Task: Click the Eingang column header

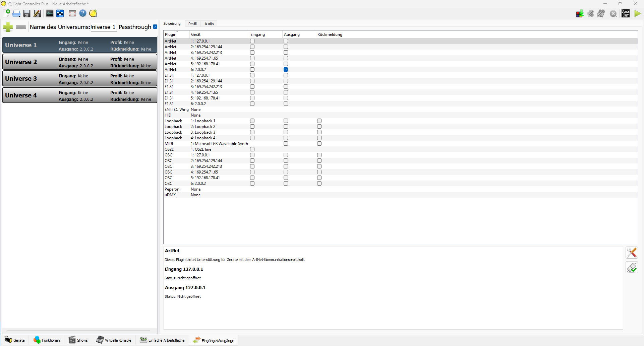Action: 266,34
